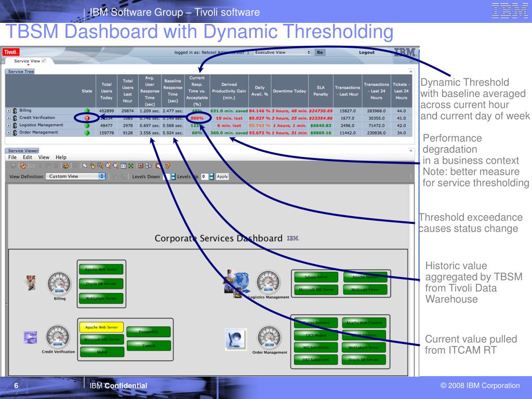Click the yellow Apache Web Server node

point(101,327)
